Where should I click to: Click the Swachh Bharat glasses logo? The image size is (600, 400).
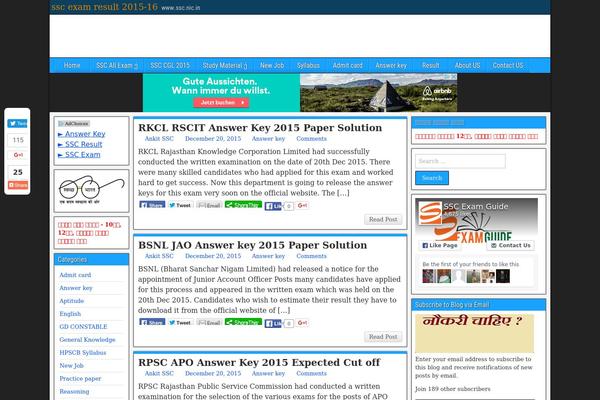pyautogui.click(x=91, y=190)
